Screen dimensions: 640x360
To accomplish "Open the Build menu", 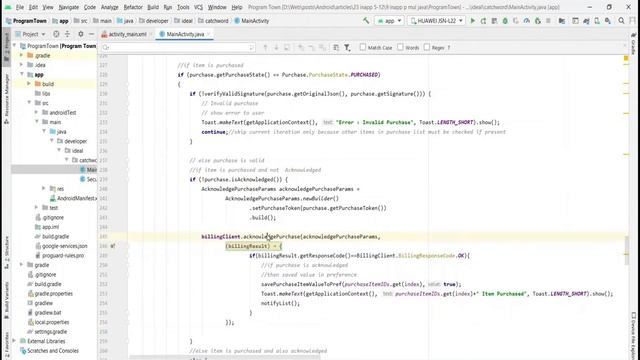I will pos(153,7).
